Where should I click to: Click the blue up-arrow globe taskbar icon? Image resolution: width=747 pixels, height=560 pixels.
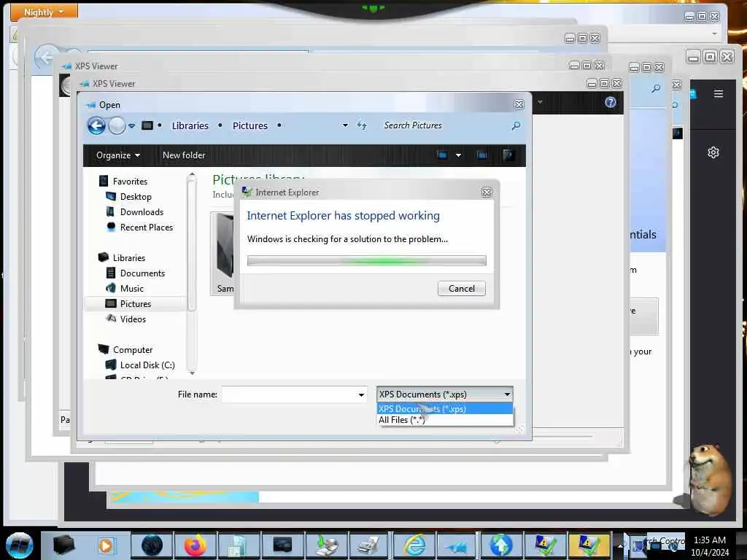pyautogui.click(x=500, y=545)
